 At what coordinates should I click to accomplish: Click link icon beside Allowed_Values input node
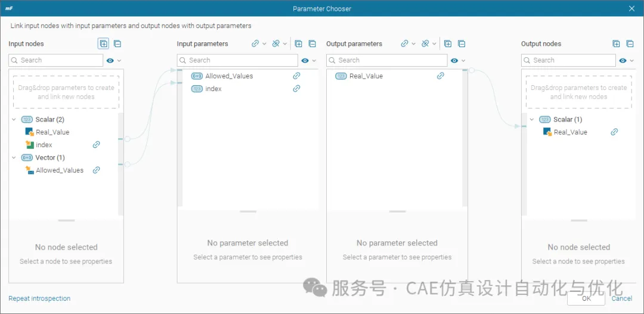(96, 170)
